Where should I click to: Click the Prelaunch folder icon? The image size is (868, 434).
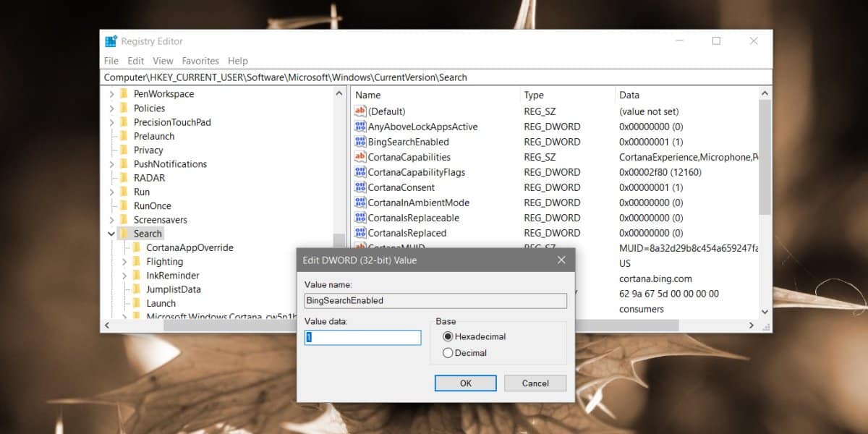click(124, 136)
